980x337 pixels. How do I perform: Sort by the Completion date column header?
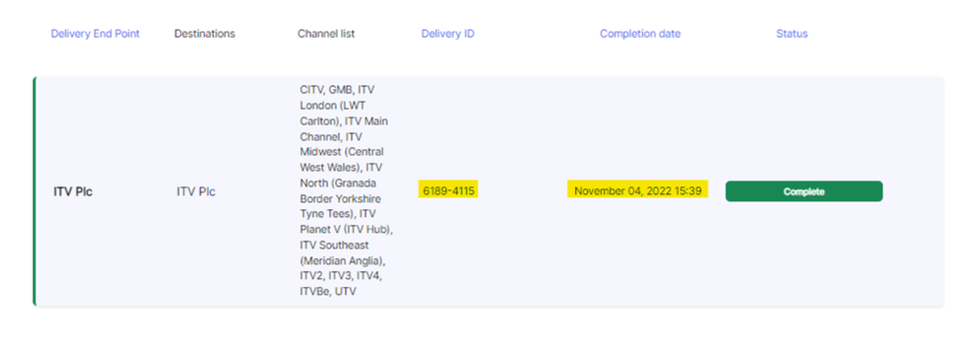pyautogui.click(x=640, y=34)
